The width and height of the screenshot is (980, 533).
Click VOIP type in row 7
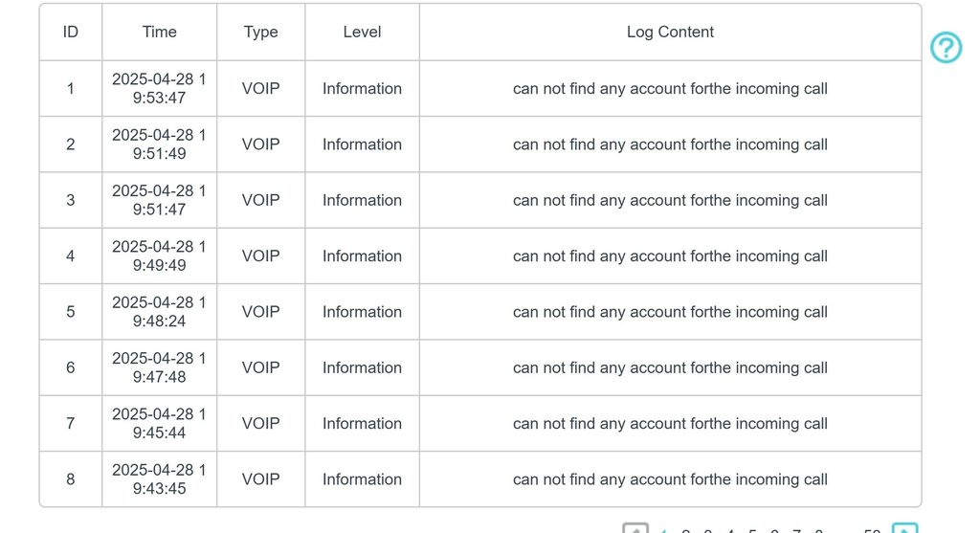coord(260,424)
